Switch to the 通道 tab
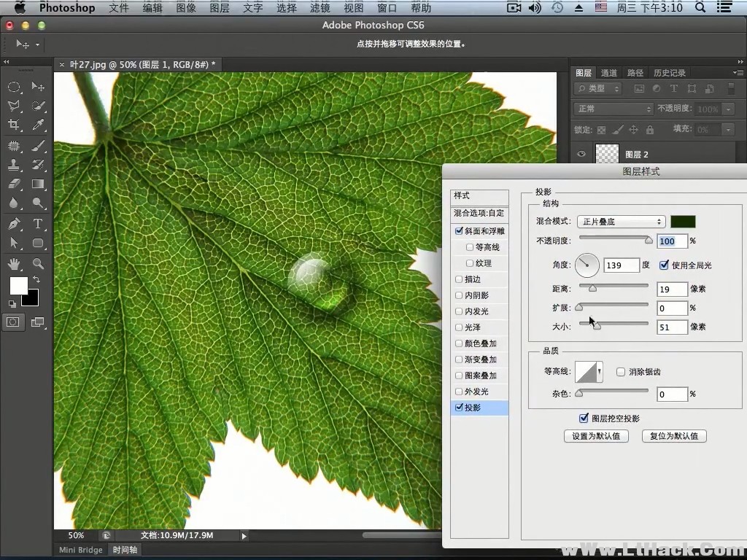The width and height of the screenshot is (747, 560). (610, 72)
